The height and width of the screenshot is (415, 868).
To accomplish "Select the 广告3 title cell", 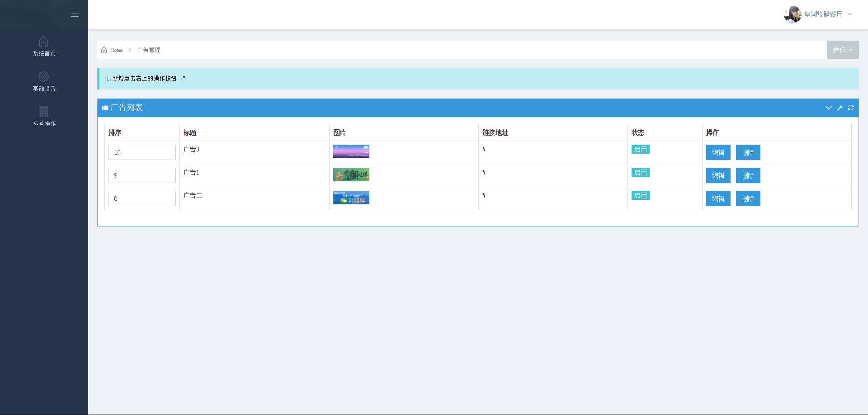I will pyautogui.click(x=255, y=152).
